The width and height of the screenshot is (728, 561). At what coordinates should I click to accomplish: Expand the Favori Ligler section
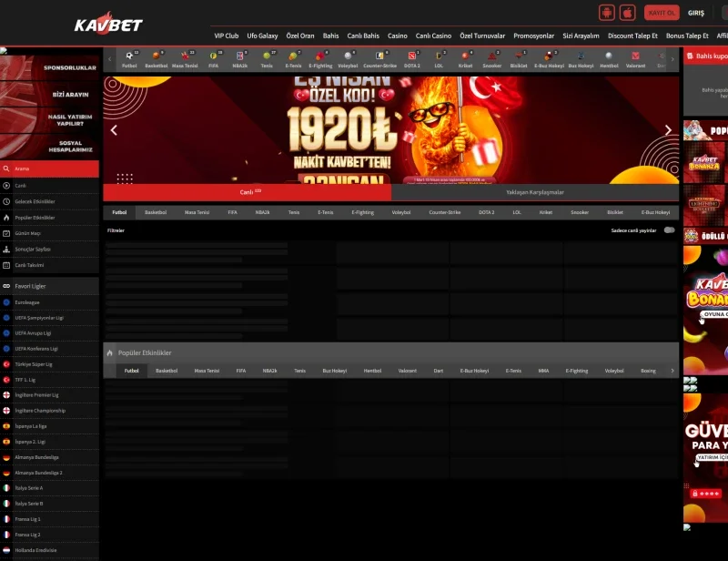[50, 286]
